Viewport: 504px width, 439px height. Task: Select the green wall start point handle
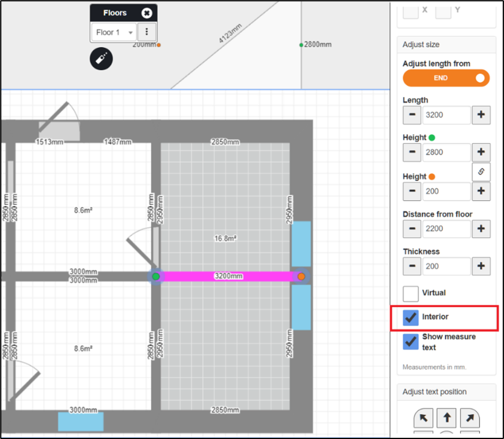pyautogui.click(x=156, y=277)
